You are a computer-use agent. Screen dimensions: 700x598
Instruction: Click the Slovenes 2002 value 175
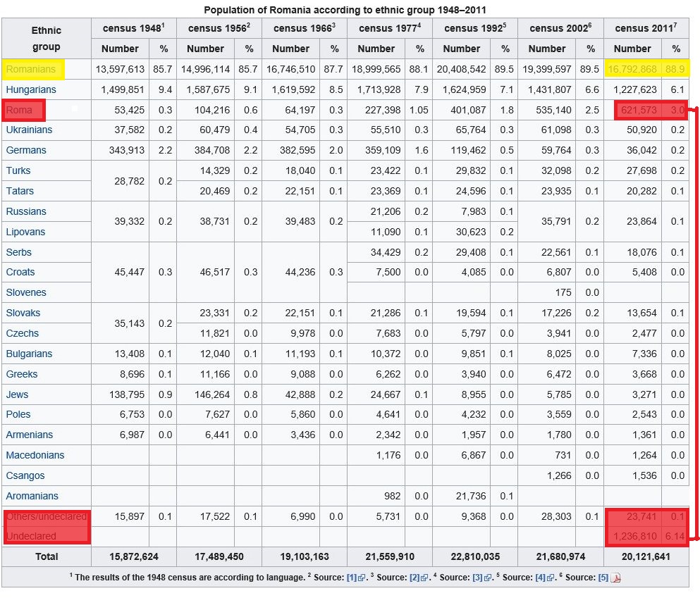[563, 292]
